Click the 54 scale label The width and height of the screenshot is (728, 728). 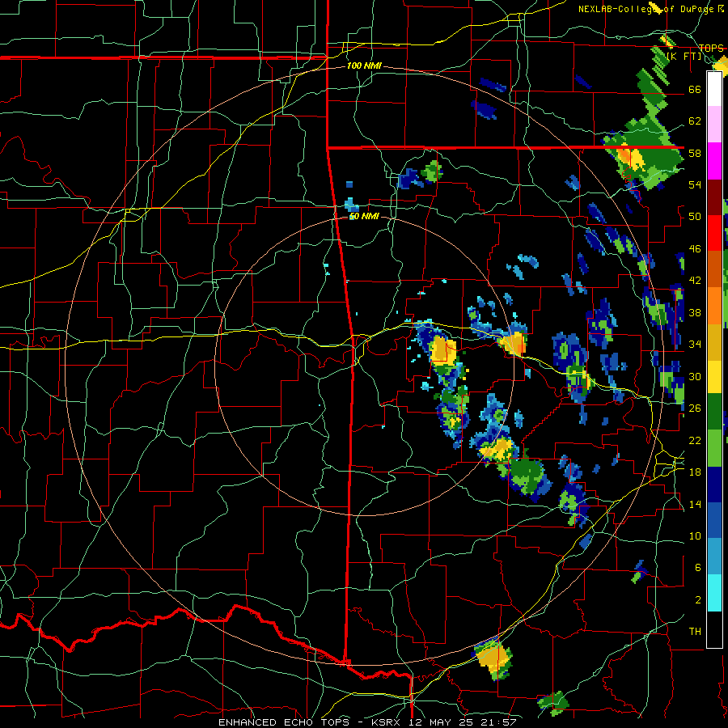(x=695, y=184)
